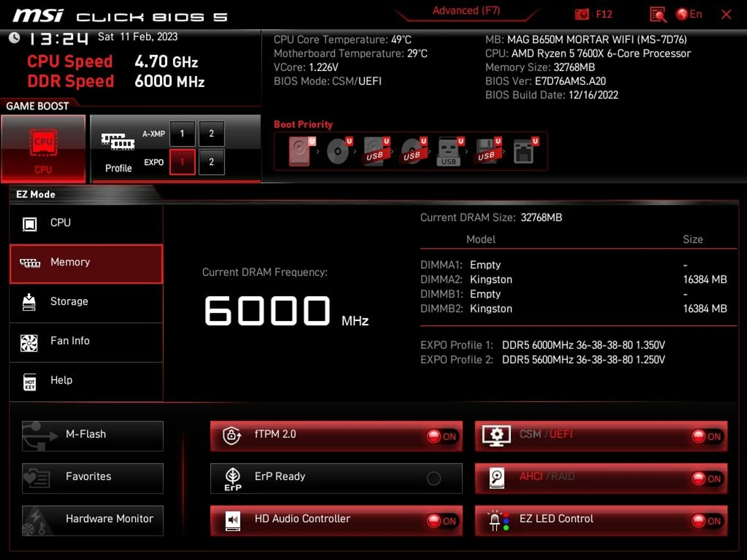The image size is (747, 560).
Task: Open the Memory section in sidebar
Action: tap(86, 264)
